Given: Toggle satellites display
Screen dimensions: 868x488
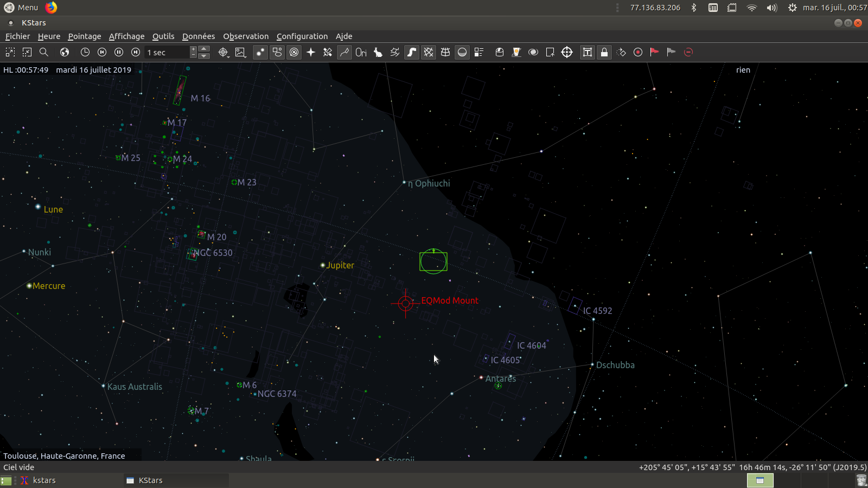Looking at the screenshot, I should pyautogui.click(x=328, y=52).
